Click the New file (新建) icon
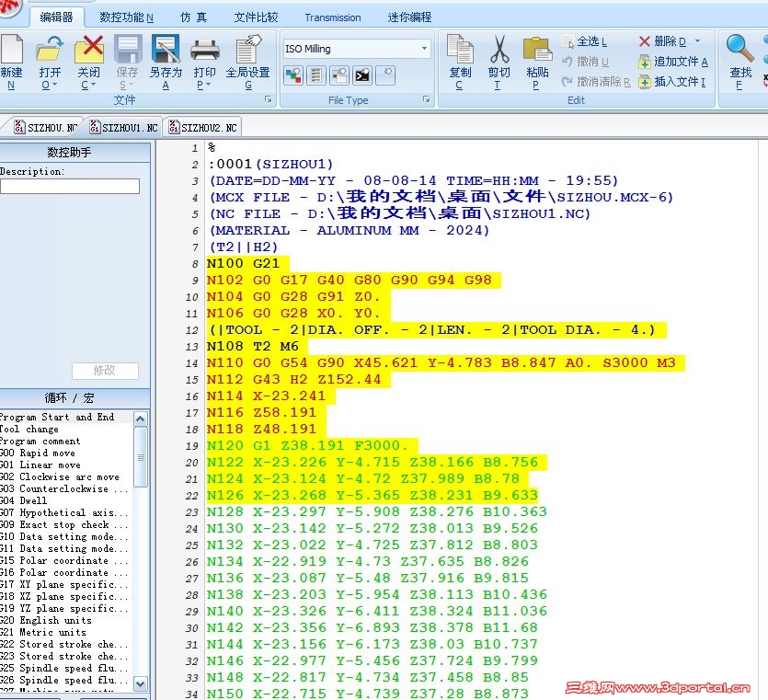Viewport: 768px width, 700px height. click(12, 50)
